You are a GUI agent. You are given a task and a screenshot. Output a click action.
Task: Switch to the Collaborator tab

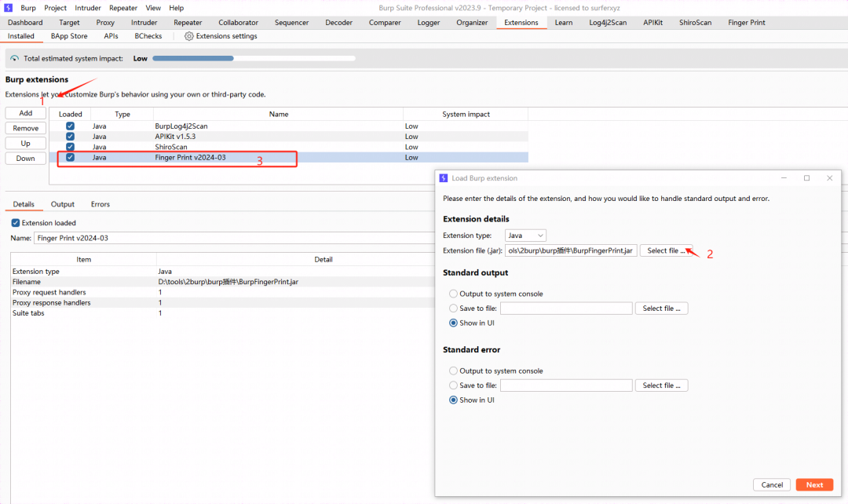[x=239, y=23]
